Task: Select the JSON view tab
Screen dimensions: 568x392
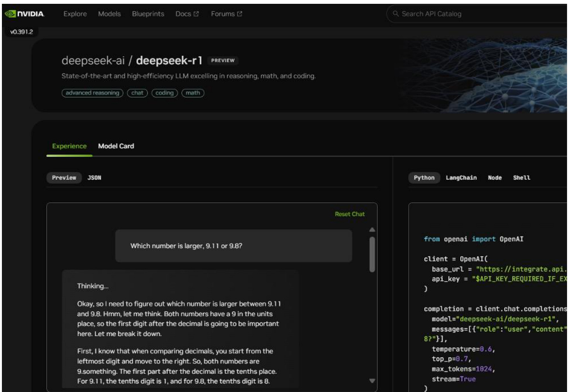Action: tap(94, 177)
